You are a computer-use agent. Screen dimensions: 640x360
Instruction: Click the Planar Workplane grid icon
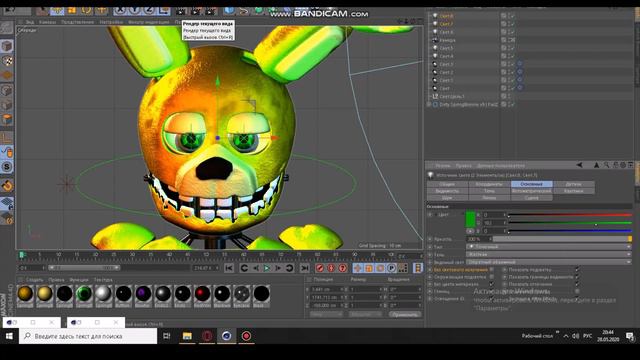tap(7, 203)
